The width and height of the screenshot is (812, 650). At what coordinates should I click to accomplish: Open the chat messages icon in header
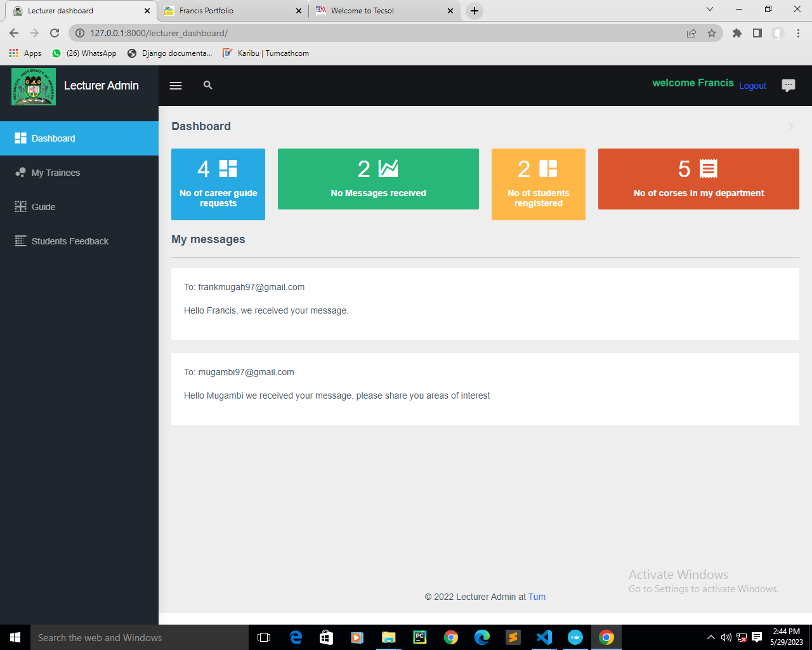(788, 86)
